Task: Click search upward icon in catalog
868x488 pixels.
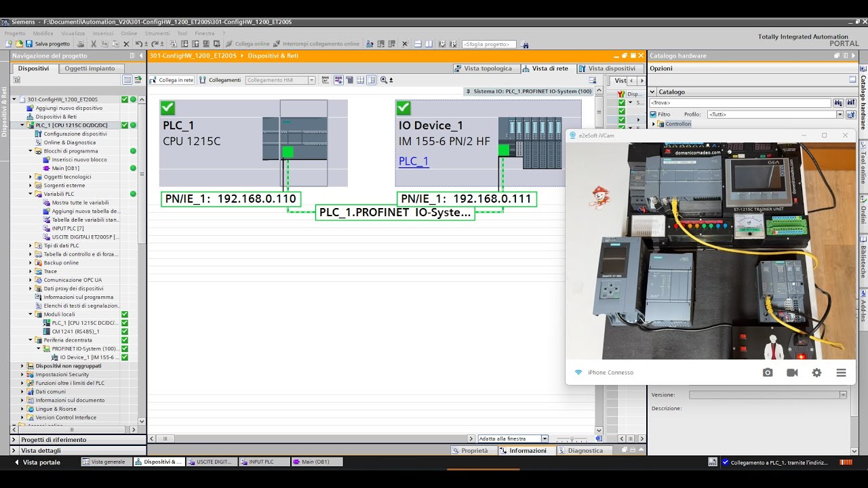Action: coord(850,103)
